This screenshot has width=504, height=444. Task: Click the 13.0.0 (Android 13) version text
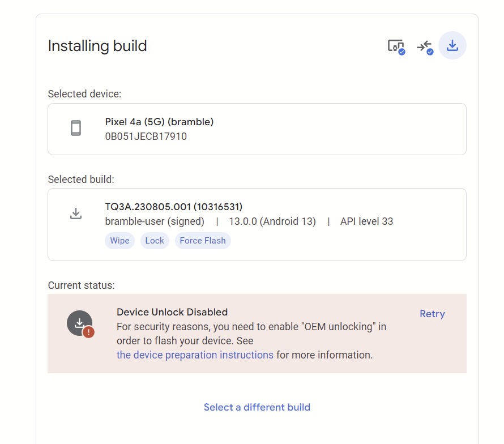(272, 221)
